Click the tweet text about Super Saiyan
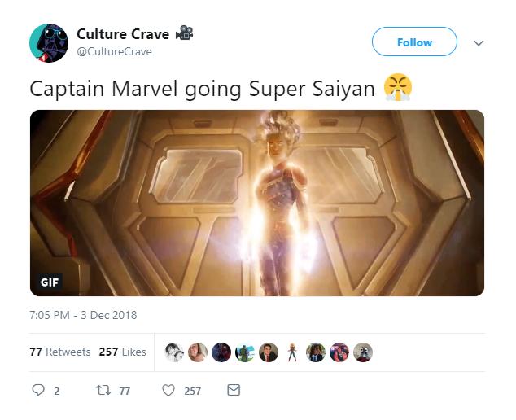The height and width of the screenshot is (420, 516). click(x=203, y=89)
